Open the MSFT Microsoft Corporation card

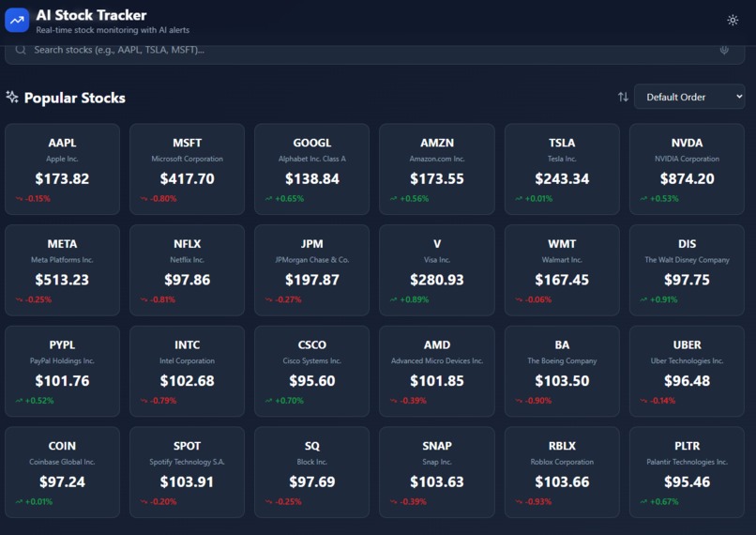tap(187, 169)
